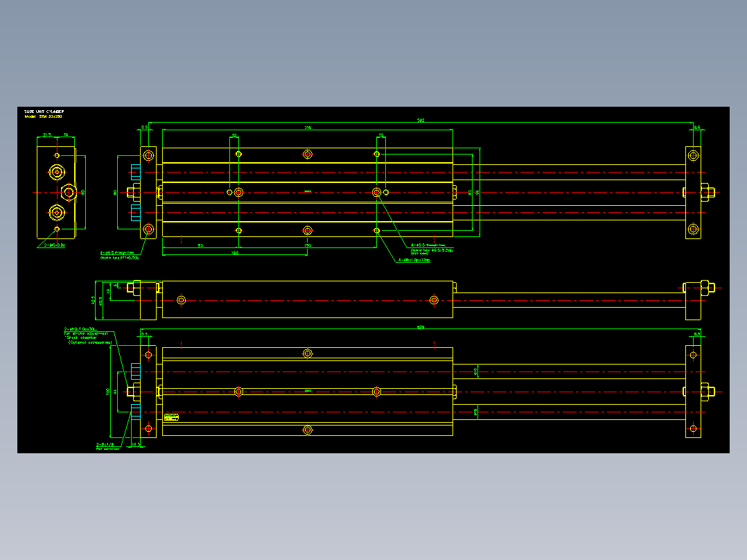The image size is (747, 560).
Task: Click the (Optional accessories) note text
Action: (x=91, y=342)
